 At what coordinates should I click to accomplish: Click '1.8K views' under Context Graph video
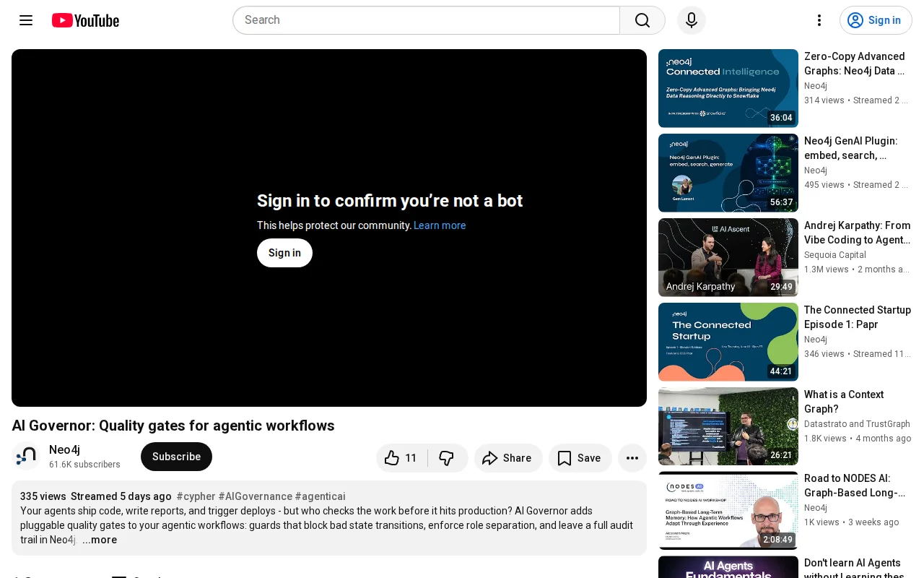click(825, 438)
